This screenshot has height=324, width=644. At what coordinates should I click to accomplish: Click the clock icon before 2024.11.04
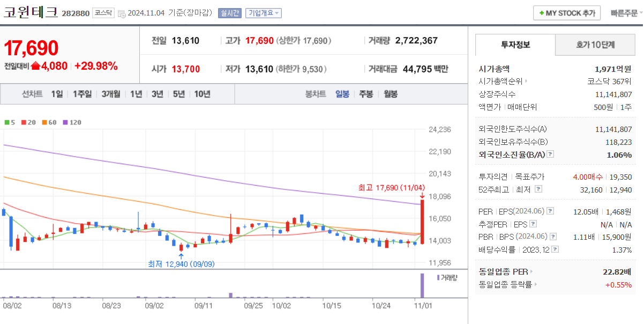(122, 13)
